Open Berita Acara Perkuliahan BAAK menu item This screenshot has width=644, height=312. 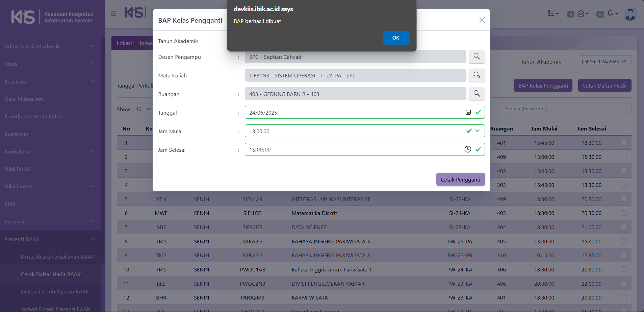coord(57,257)
